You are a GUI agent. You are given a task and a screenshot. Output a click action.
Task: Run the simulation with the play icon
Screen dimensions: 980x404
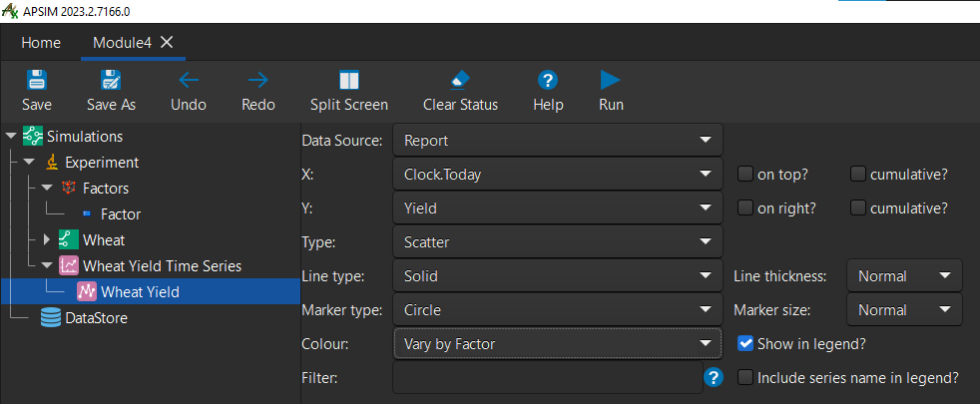[611, 80]
